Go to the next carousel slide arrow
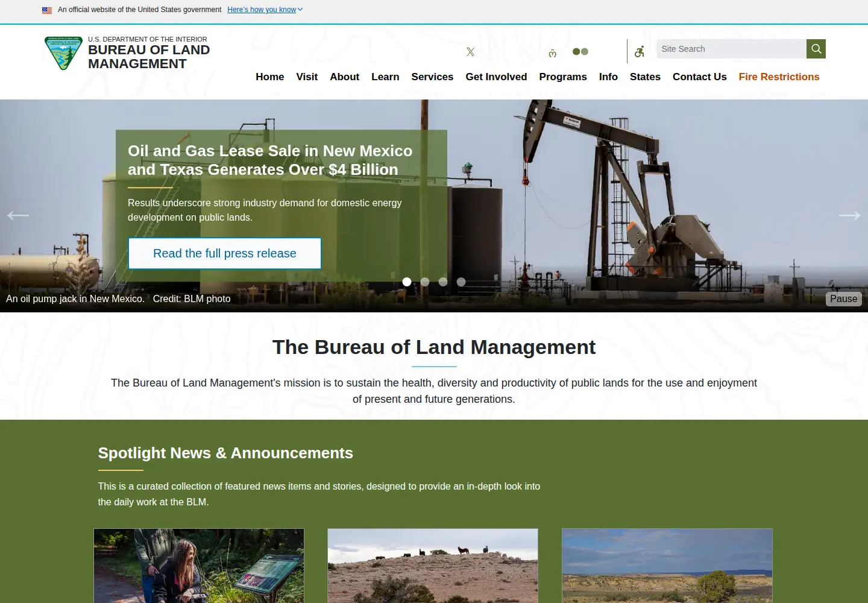Screen dimensions: 868x603 (x=850, y=215)
